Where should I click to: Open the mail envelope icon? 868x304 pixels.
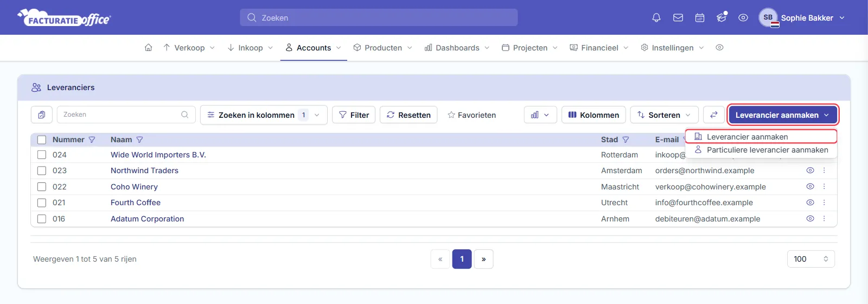pos(678,18)
